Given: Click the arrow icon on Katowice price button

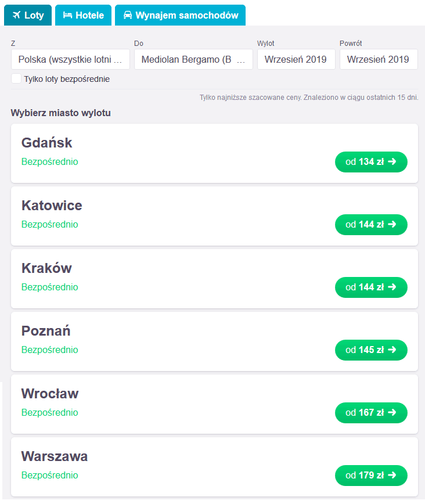Looking at the screenshot, I should [x=391, y=224].
